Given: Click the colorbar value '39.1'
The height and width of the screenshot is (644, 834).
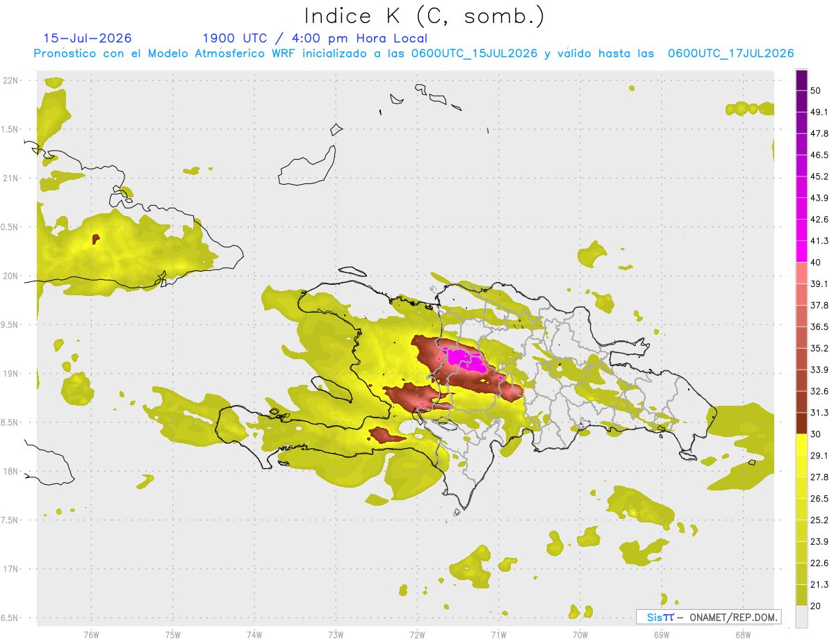Looking at the screenshot, I should pos(819,283).
